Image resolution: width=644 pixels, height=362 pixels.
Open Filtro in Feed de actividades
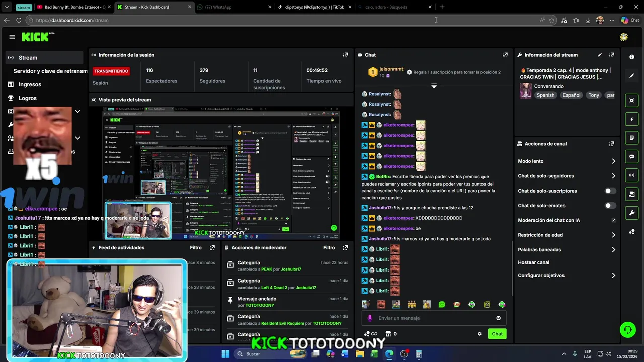click(196, 248)
